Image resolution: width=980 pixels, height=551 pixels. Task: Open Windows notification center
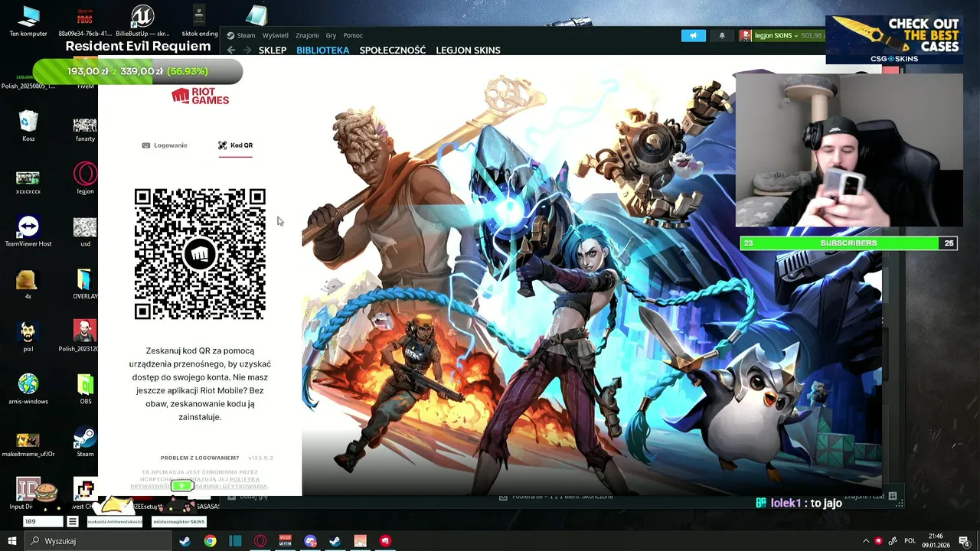(965, 541)
